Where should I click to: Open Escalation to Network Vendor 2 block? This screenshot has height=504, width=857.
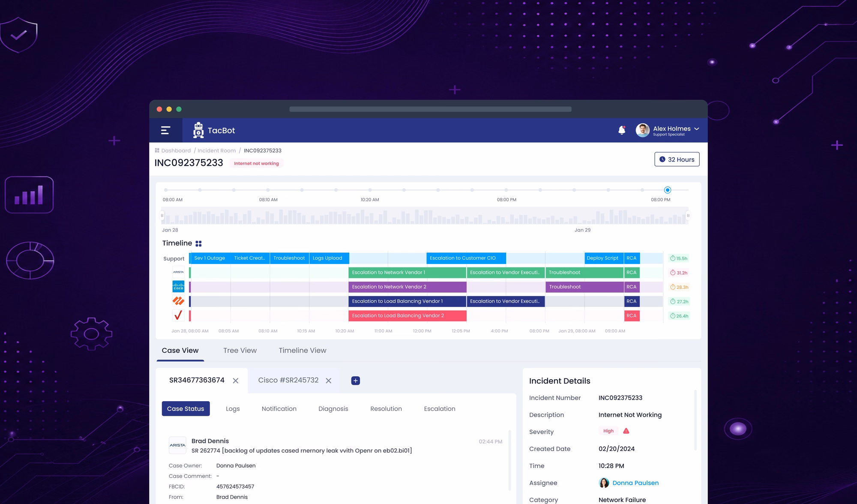tap(408, 287)
